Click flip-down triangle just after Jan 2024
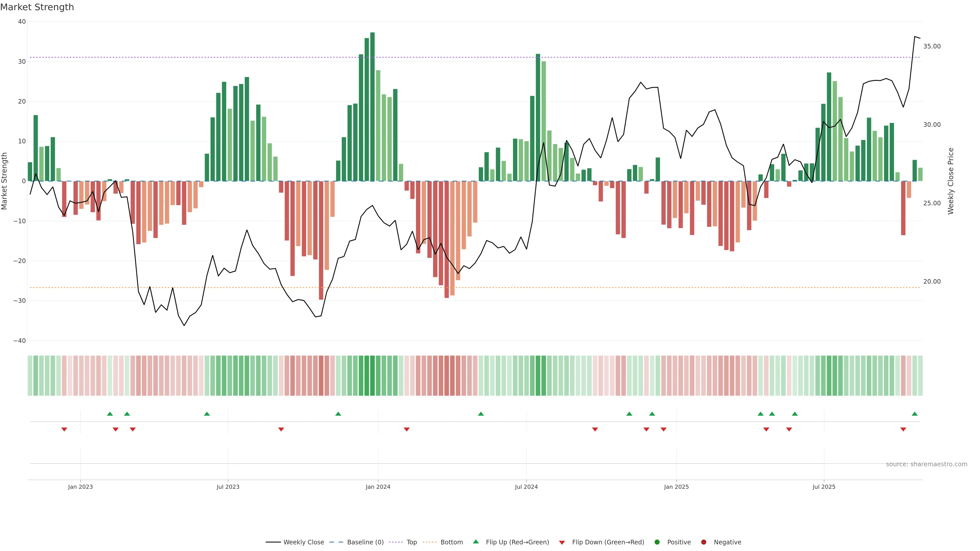 coord(407,429)
